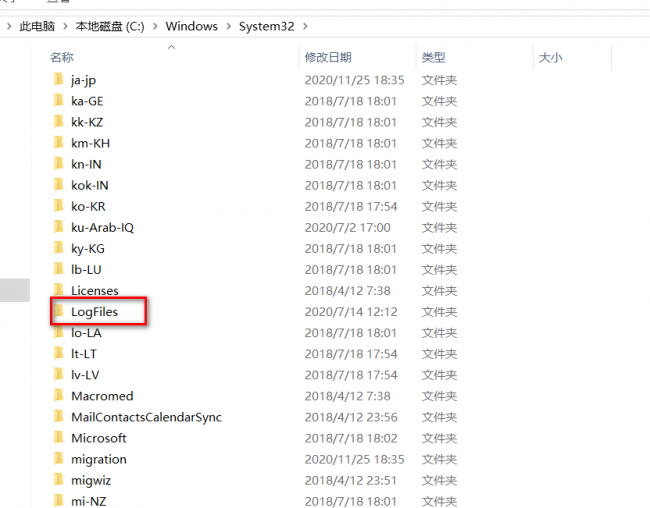Click 文件夹 type in the migwiz row

(439, 481)
